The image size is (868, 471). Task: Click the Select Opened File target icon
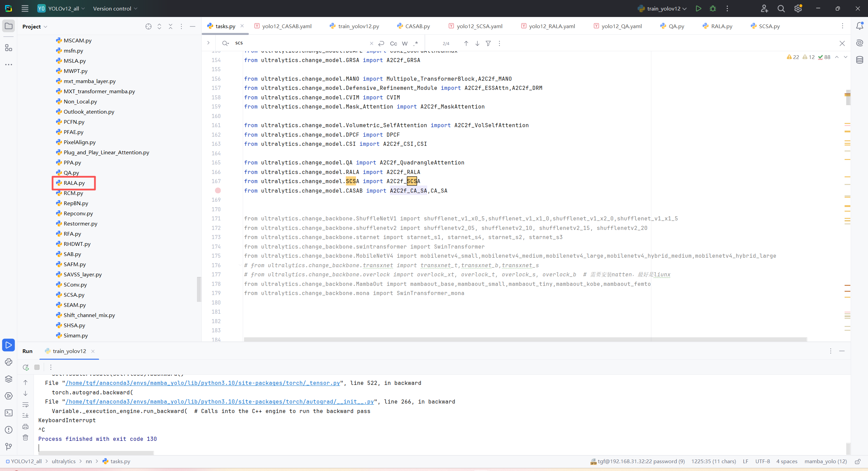click(x=148, y=26)
